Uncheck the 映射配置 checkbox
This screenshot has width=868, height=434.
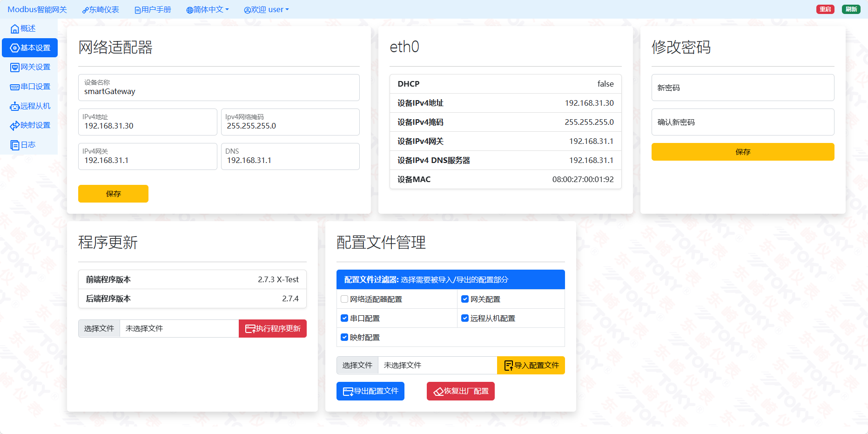[x=344, y=337]
